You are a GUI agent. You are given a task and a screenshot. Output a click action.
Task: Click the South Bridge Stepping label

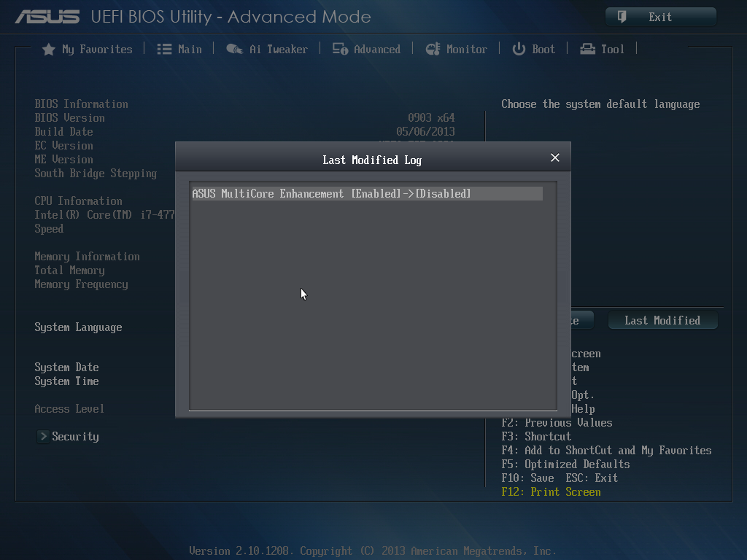pyautogui.click(x=96, y=174)
